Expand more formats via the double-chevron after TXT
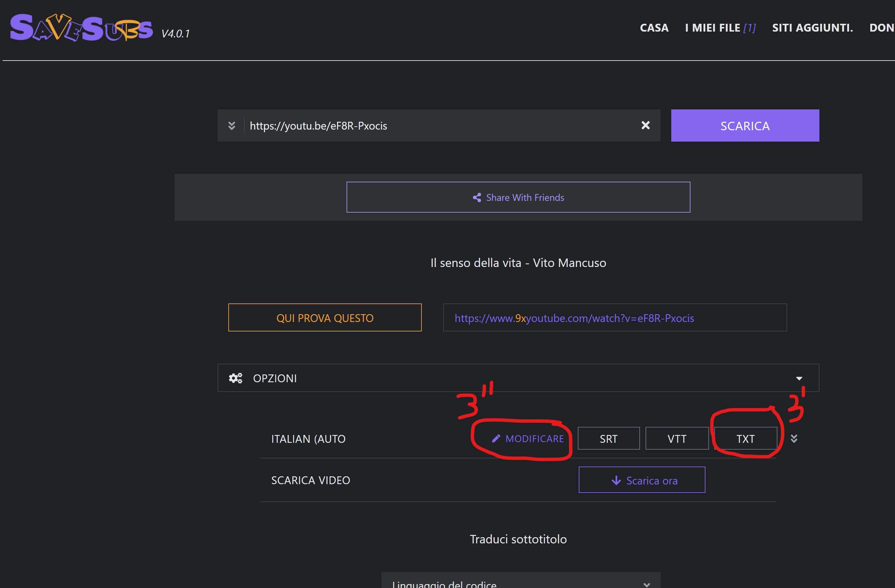Screen dimensions: 895x588 tap(794, 438)
